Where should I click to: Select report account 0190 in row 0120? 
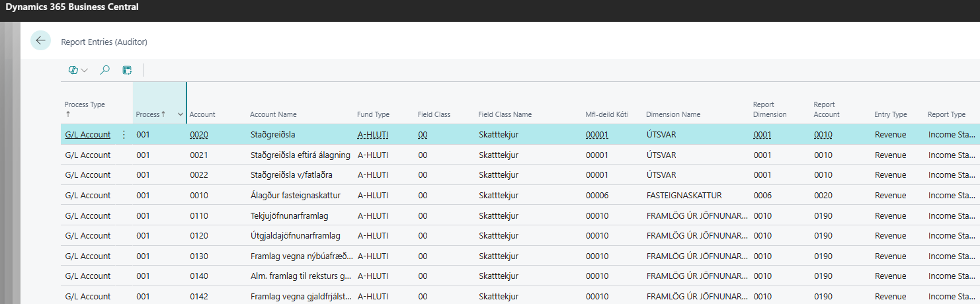coord(823,236)
